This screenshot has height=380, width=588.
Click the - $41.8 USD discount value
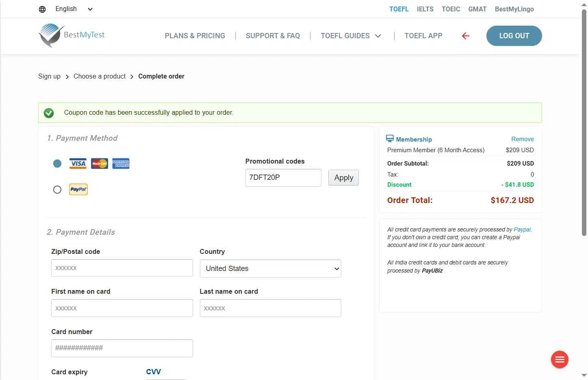pyautogui.click(x=517, y=185)
